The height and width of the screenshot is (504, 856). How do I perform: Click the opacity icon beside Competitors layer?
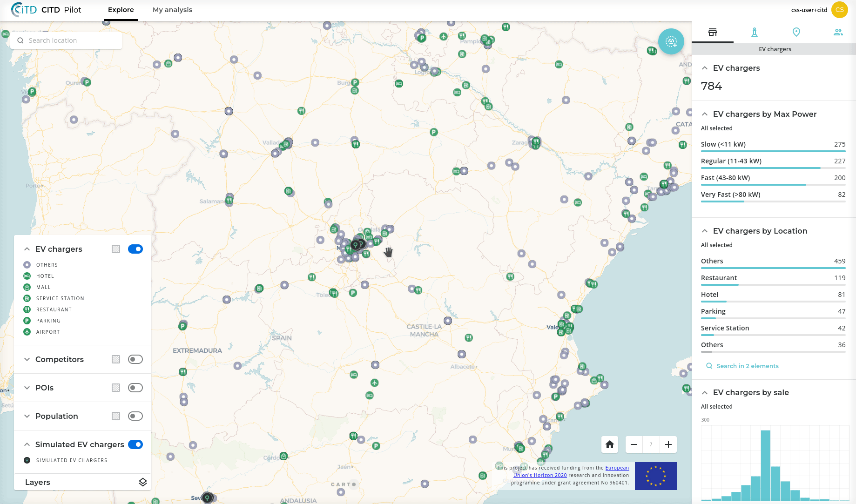pos(116,359)
